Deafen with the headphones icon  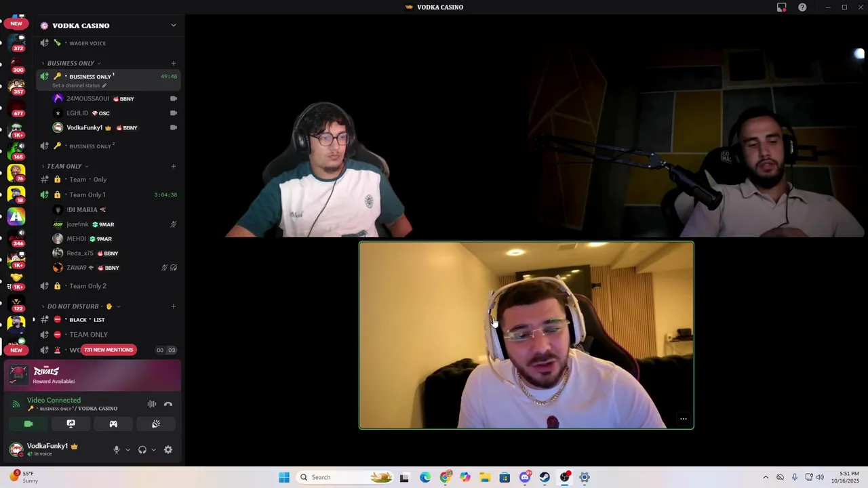(142, 449)
